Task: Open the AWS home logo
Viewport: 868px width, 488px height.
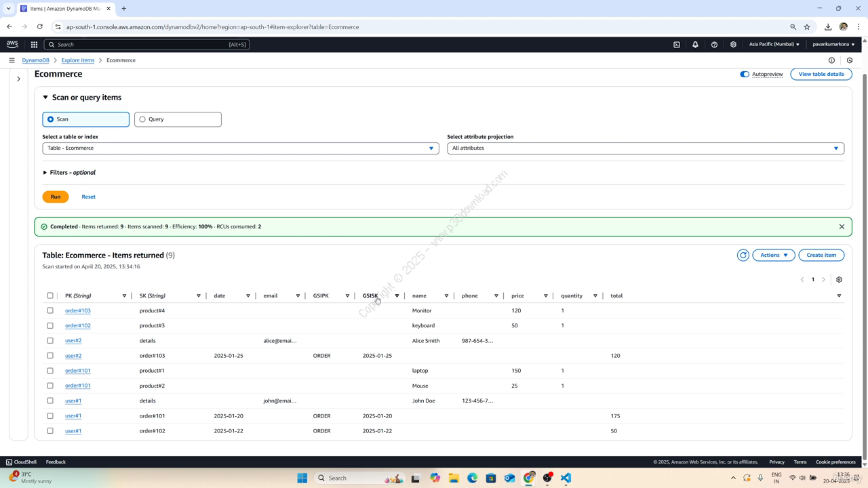Action: (x=12, y=44)
